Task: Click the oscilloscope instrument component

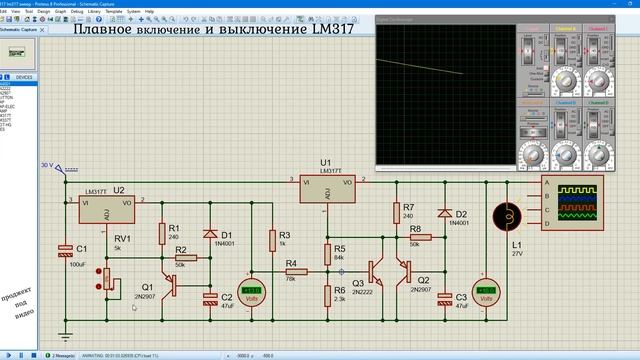Action: point(572,203)
